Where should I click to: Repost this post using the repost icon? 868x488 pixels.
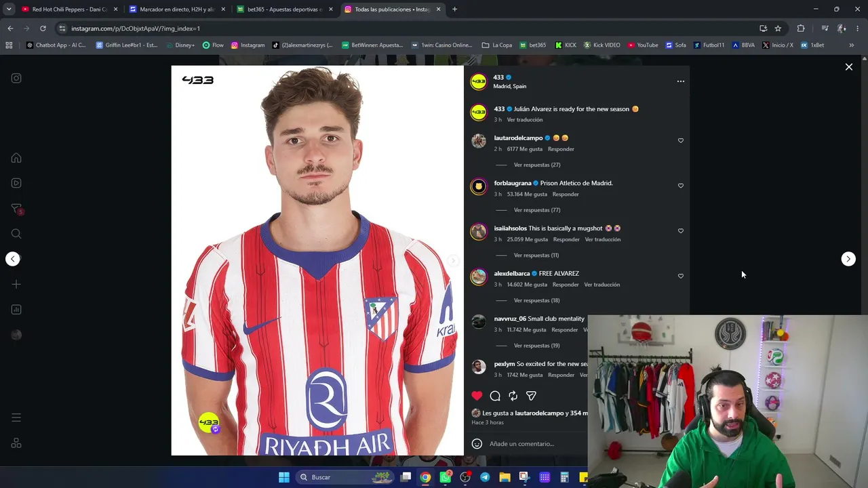[513, 396]
